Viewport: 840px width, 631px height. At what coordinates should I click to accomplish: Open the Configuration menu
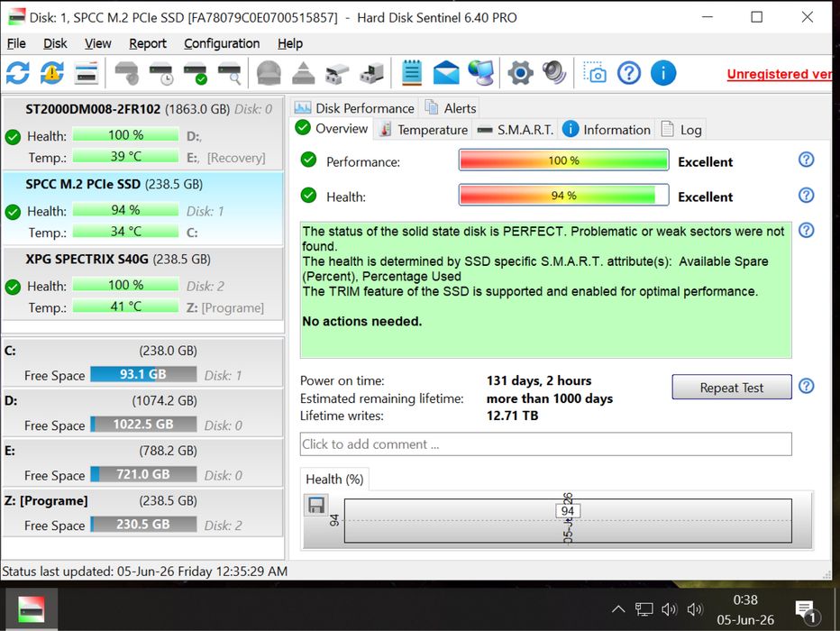(222, 43)
